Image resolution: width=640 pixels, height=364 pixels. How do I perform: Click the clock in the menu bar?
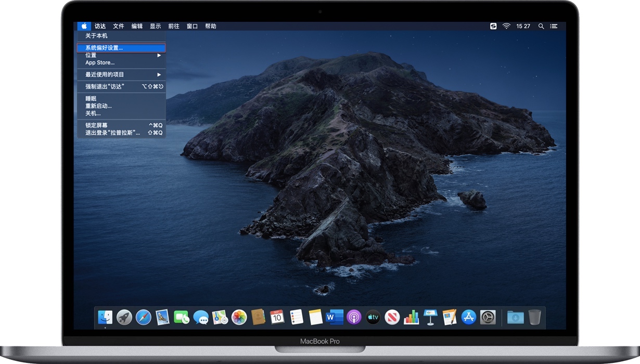[x=523, y=26]
